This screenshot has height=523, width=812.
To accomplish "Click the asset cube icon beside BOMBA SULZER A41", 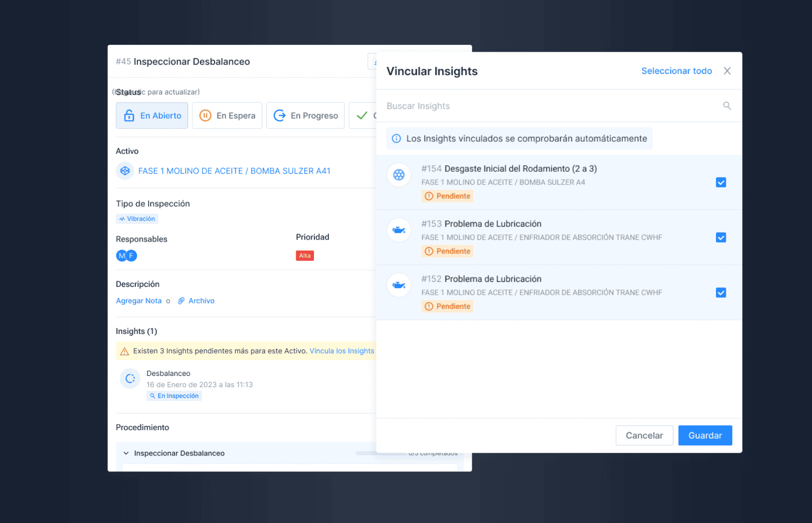I will (x=125, y=171).
